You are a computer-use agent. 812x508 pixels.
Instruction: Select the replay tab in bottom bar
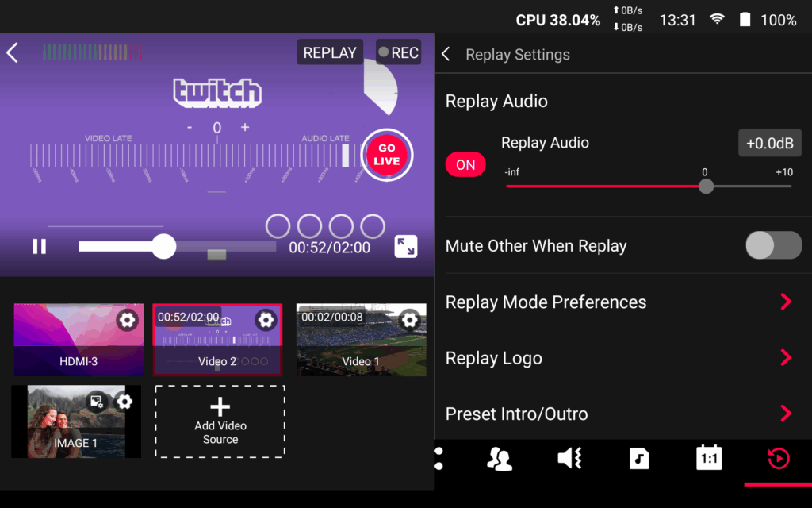pos(778,459)
